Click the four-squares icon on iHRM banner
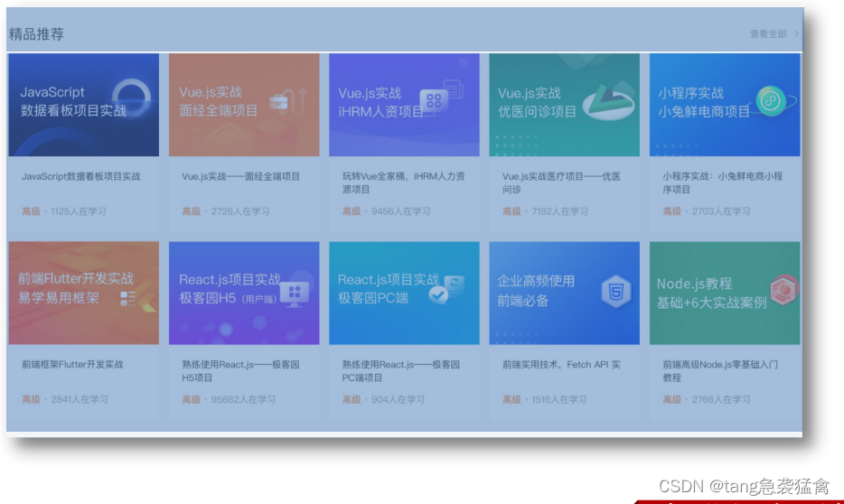This screenshot has height=504, width=844. click(x=434, y=100)
